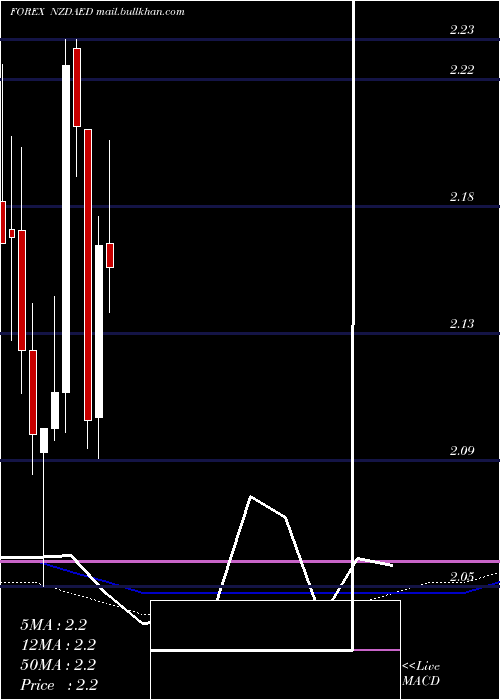Click the long red candlestick falling from 2.20
Viewport: 500px width, 700px height.
pyautogui.click(x=88, y=275)
